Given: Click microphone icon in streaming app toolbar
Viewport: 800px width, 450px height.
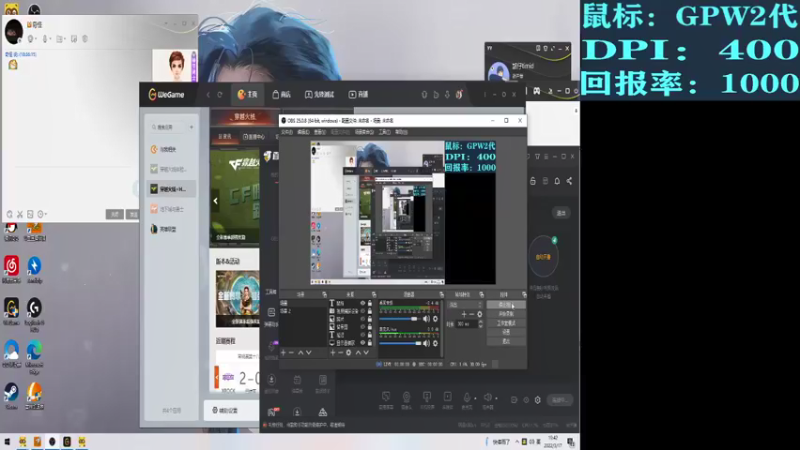Looking at the screenshot, I should pyautogui.click(x=466, y=397).
